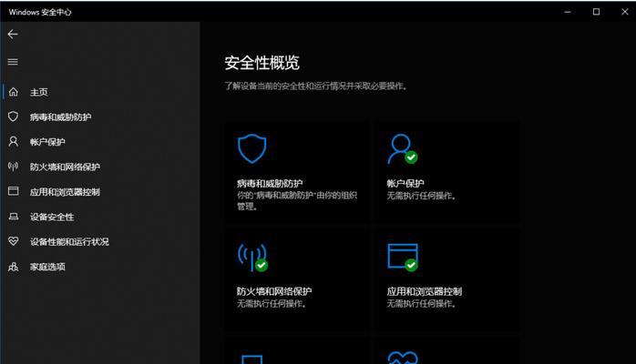The image size is (636, 364).
Task: Click the Windows 安全中心 window title
Action: [x=40, y=12]
